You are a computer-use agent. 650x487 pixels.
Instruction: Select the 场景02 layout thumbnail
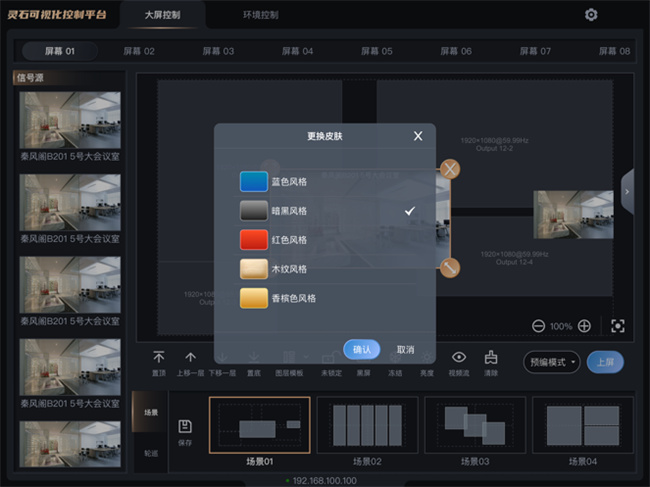(367, 425)
